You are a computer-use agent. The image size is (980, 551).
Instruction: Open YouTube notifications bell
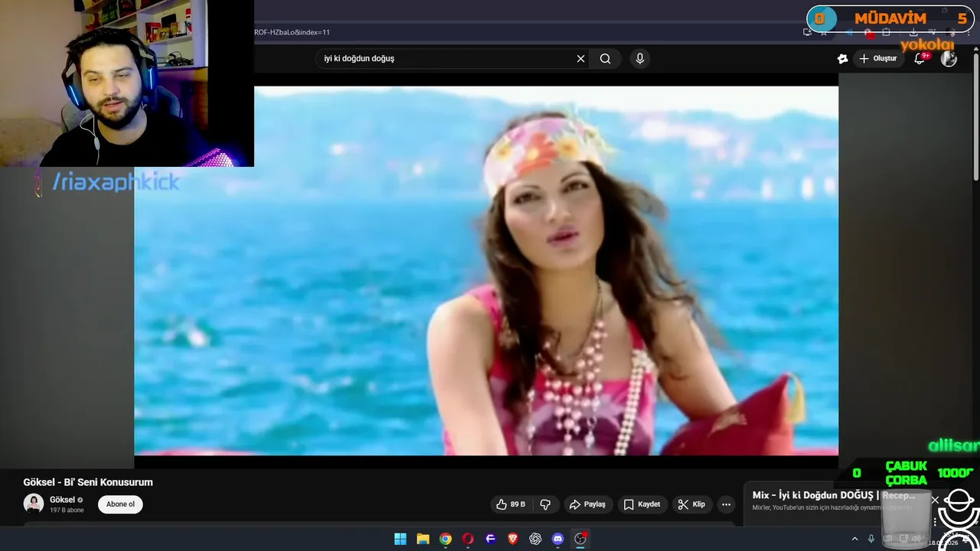tap(920, 58)
